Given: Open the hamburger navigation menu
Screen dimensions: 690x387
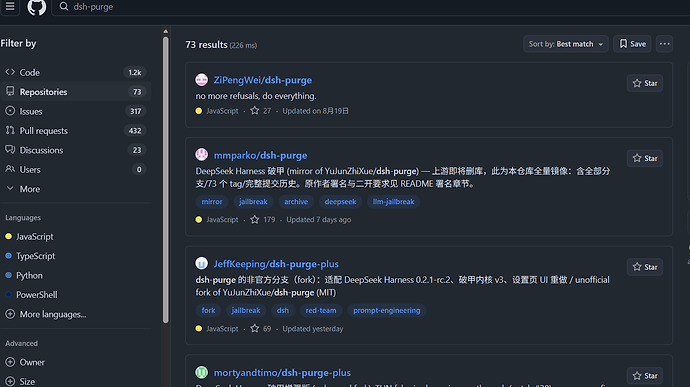Looking at the screenshot, I should (10, 7).
